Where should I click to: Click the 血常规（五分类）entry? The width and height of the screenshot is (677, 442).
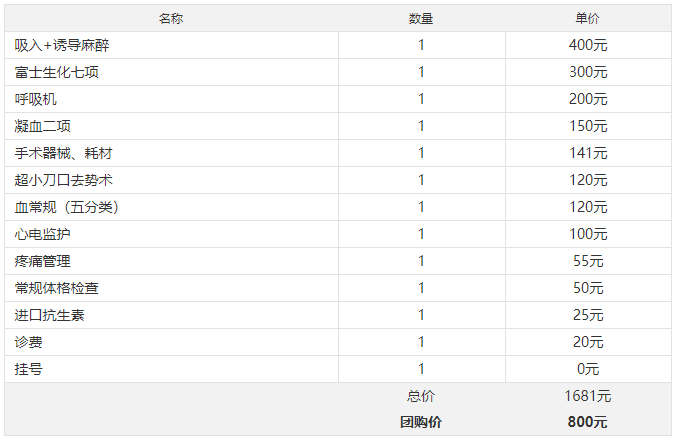coord(66,207)
